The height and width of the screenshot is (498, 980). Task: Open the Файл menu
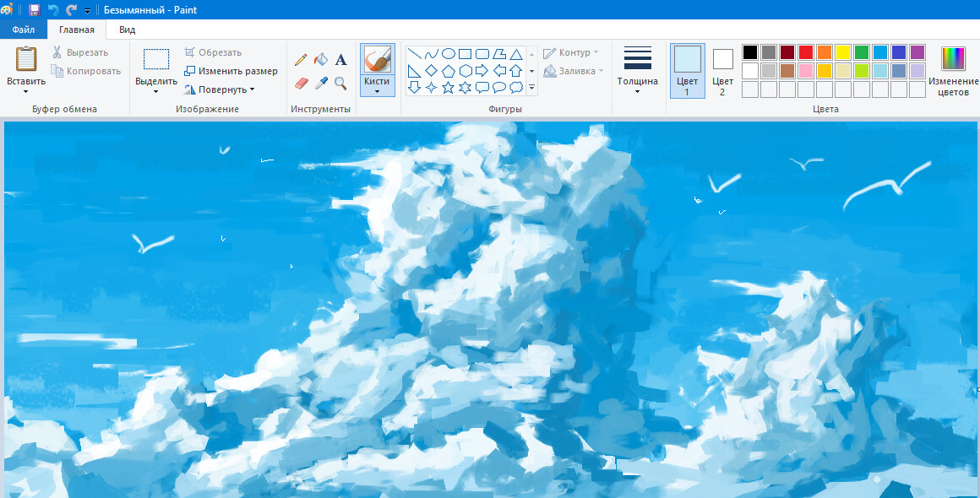click(22, 28)
